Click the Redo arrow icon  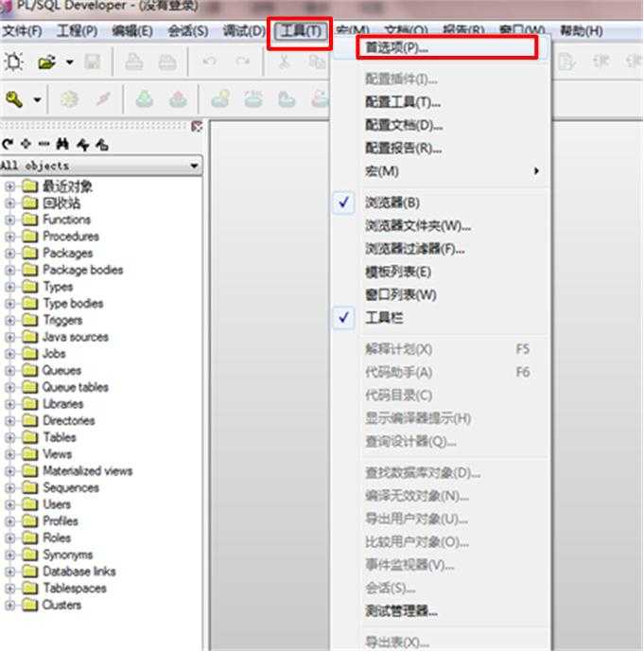point(243,62)
